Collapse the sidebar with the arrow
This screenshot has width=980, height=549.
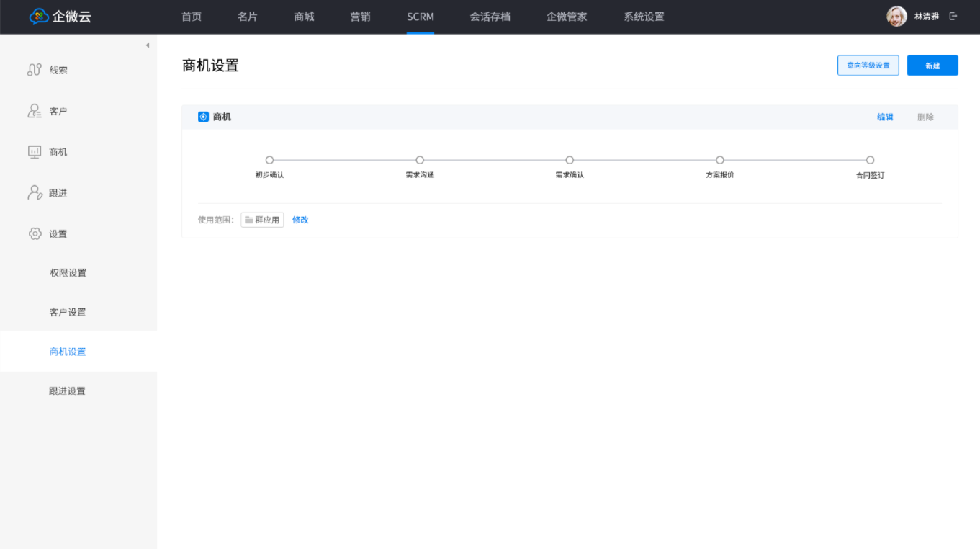click(148, 45)
